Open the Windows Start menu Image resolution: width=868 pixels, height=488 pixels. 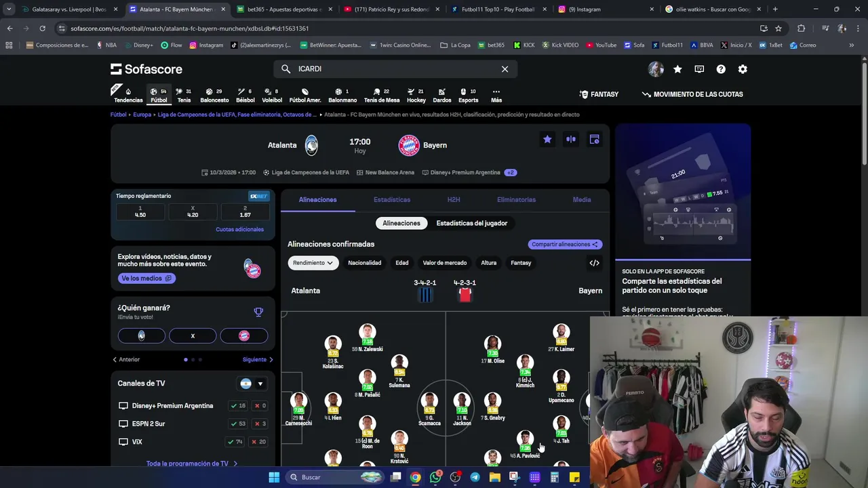click(274, 477)
